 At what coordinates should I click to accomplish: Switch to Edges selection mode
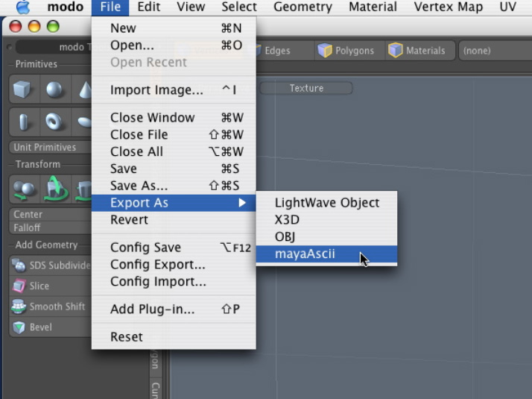point(285,51)
